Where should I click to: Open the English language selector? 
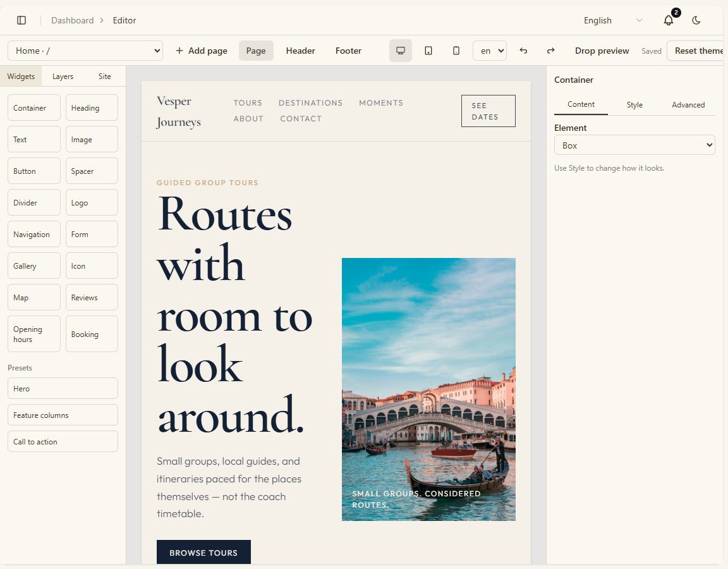[x=612, y=20]
